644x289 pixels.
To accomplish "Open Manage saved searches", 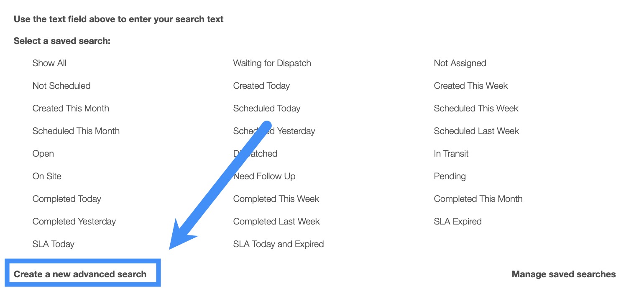I will click(563, 274).
